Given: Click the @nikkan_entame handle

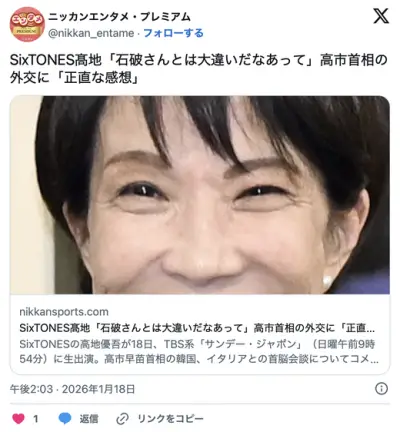Looking at the screenshot, I should tap(91, 33).
